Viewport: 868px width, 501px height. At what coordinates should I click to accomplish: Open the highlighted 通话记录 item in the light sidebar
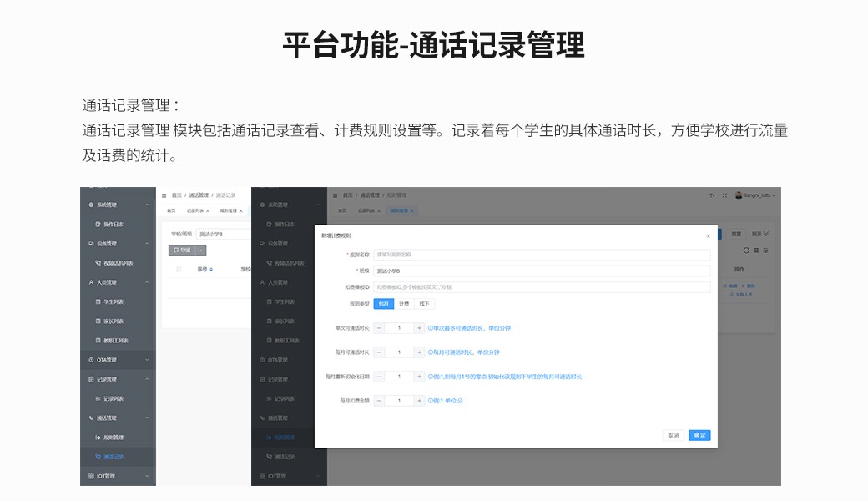pos(114,457)
